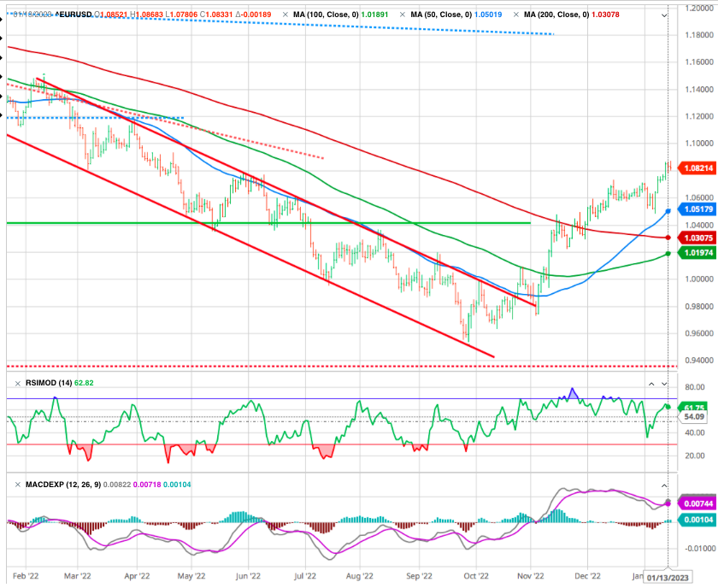Viewport: 724px width, 588px height.
Task: Move RSIMOD panel up with chevron
Action: (651, 384)
